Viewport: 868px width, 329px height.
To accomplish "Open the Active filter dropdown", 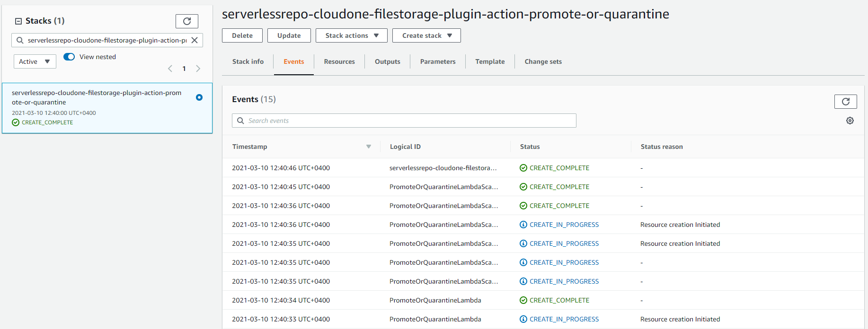I will point(35,61).
